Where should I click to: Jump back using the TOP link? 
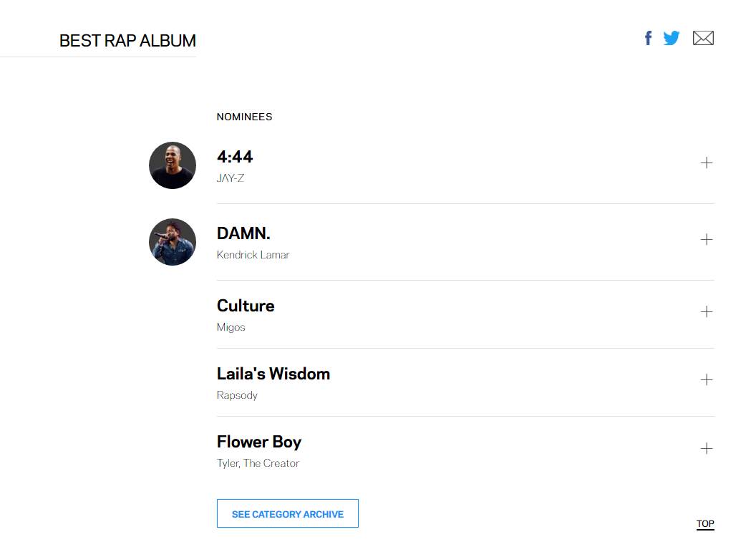tap(705, 523)
